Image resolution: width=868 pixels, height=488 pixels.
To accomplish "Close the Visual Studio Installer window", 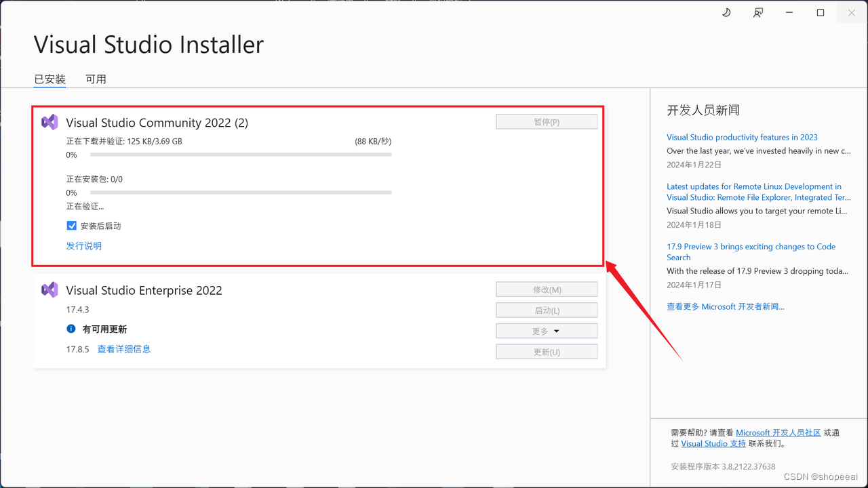I will coord(852,13).
